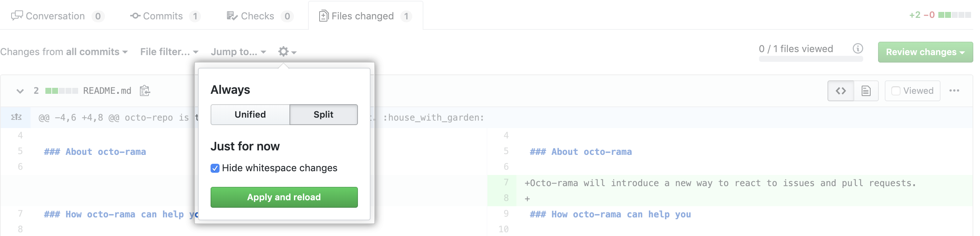The image size is (980, 236).
Task: Select the Split diff view
Action: 323,115
